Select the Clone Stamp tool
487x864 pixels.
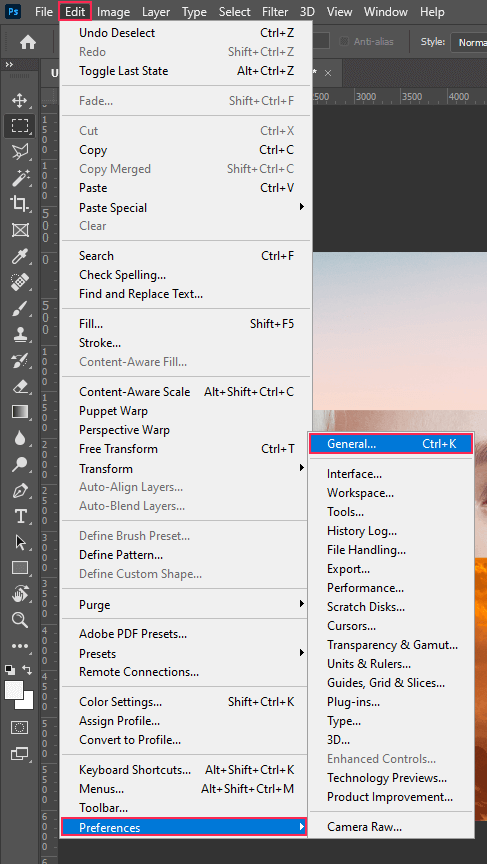point(20,334)
